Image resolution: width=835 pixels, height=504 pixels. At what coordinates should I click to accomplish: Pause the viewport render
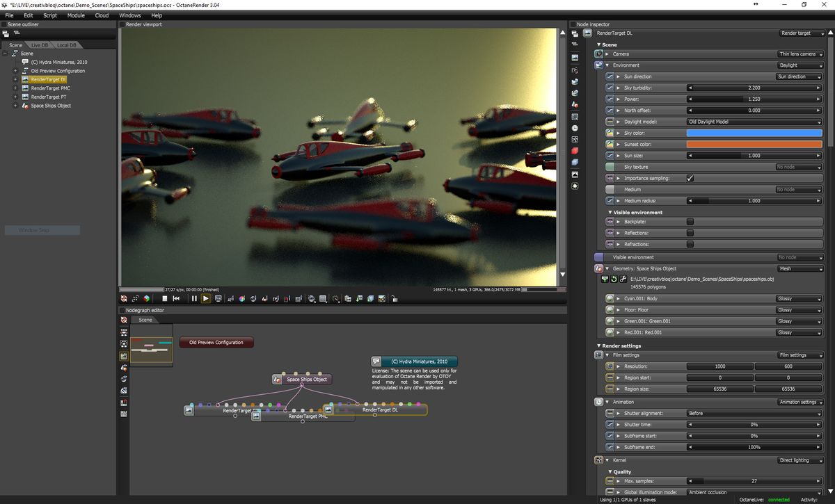coord(194,298)
